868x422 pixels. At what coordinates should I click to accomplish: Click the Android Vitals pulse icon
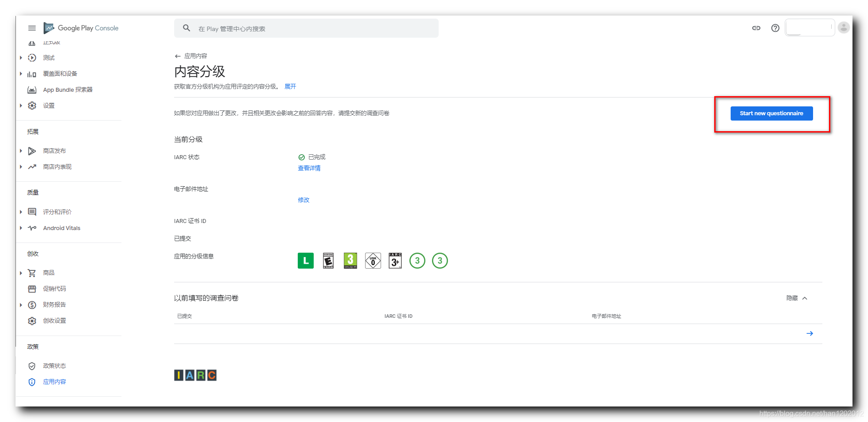32,228
